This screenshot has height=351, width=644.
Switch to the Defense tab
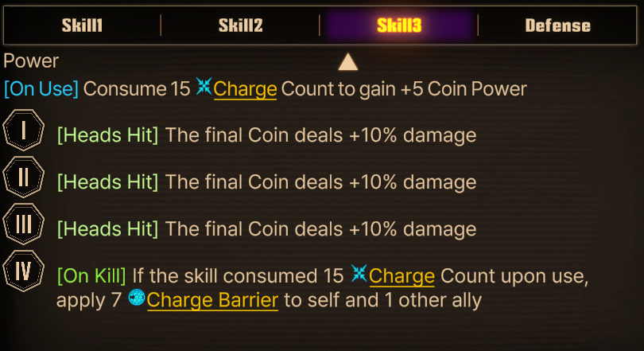pos(557,25)
